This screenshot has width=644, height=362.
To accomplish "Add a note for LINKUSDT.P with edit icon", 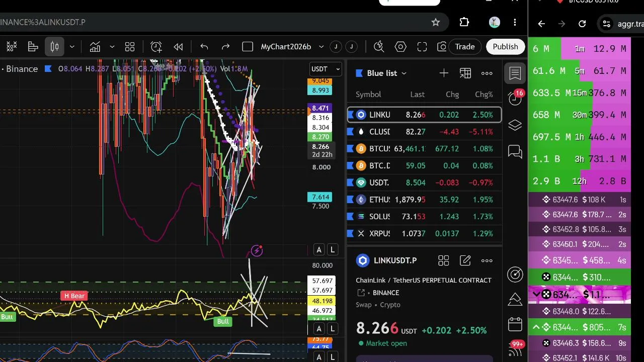I will pyautogui.click(x=465, y=260).
